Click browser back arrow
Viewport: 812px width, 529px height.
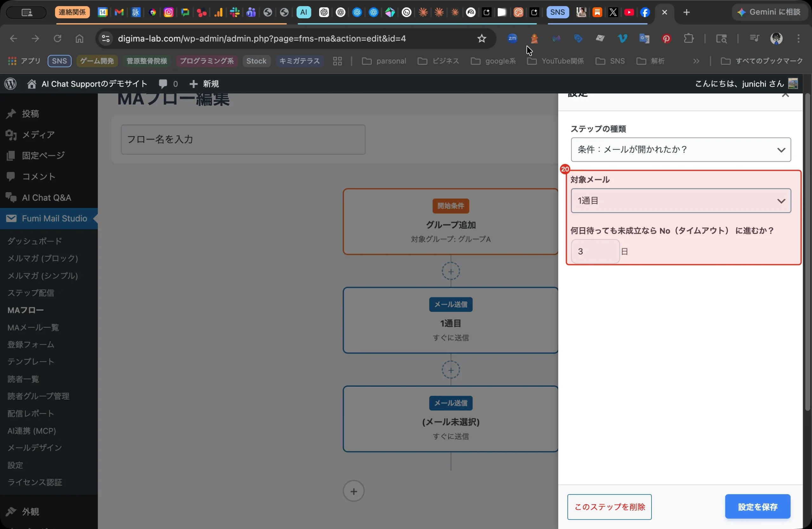pos(13,39)
